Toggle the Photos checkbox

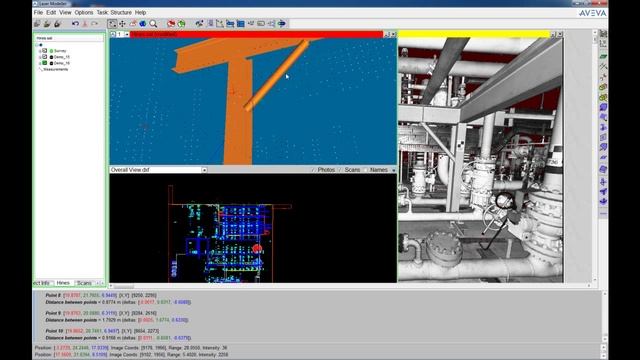[x=313, y=170]
